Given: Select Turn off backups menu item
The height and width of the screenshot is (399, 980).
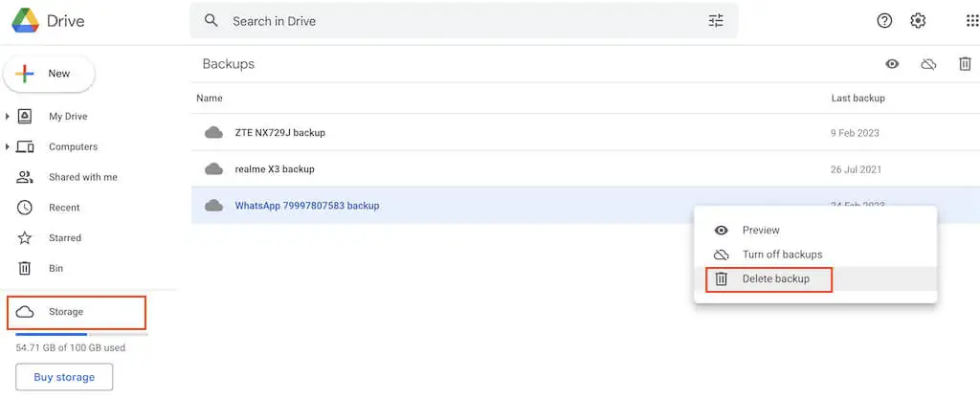Looking at the screenshot, I should pos(782,255).
